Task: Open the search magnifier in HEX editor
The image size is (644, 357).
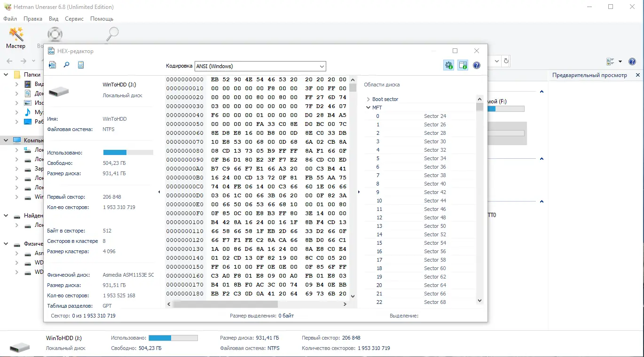Action: point(66,65)
